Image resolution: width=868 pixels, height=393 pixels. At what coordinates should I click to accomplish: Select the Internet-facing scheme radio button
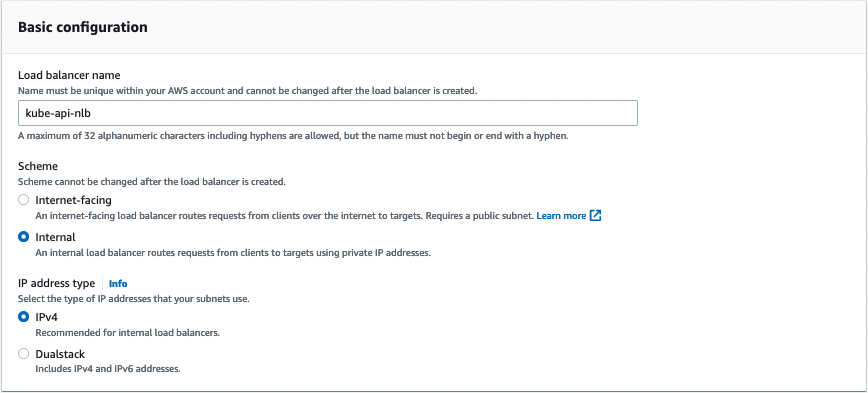[x=24, y=200]
